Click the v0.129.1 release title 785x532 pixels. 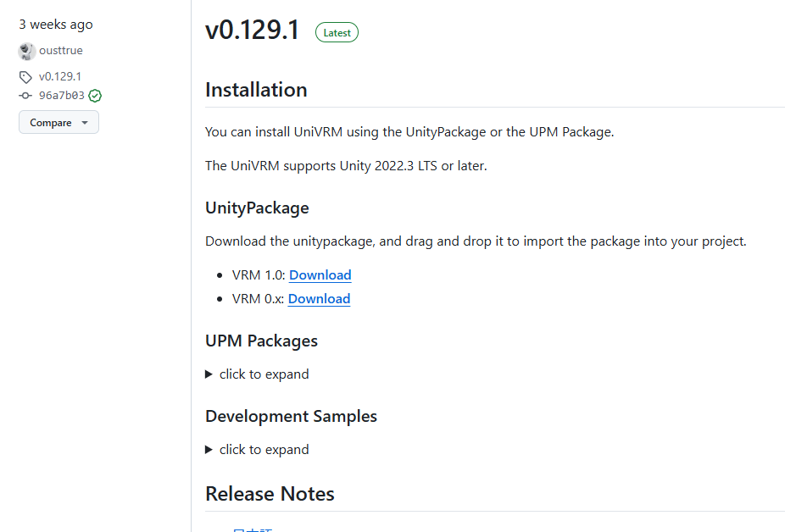252,30
